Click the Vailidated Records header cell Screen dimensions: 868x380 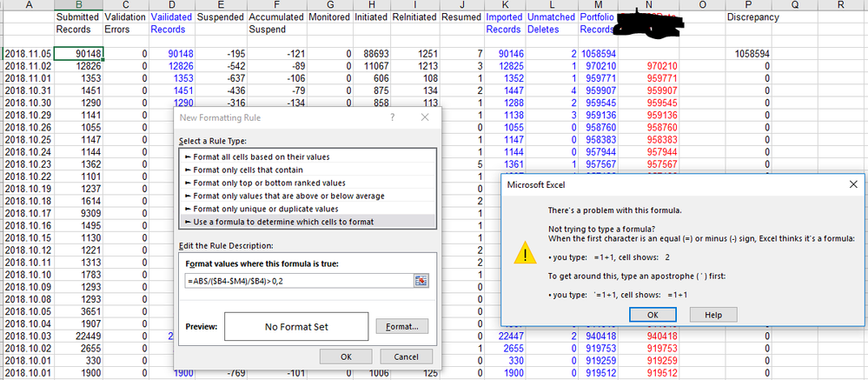[x=172, y=23]
